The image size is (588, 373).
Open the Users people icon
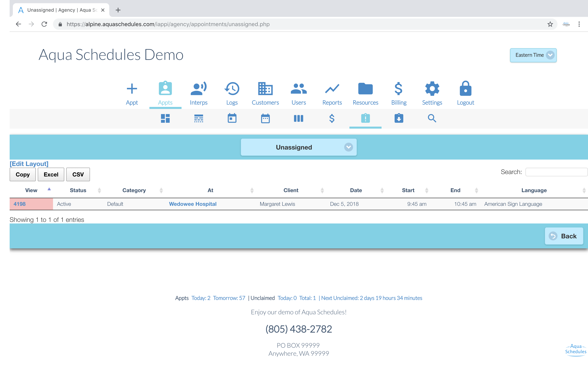[299, 89]
